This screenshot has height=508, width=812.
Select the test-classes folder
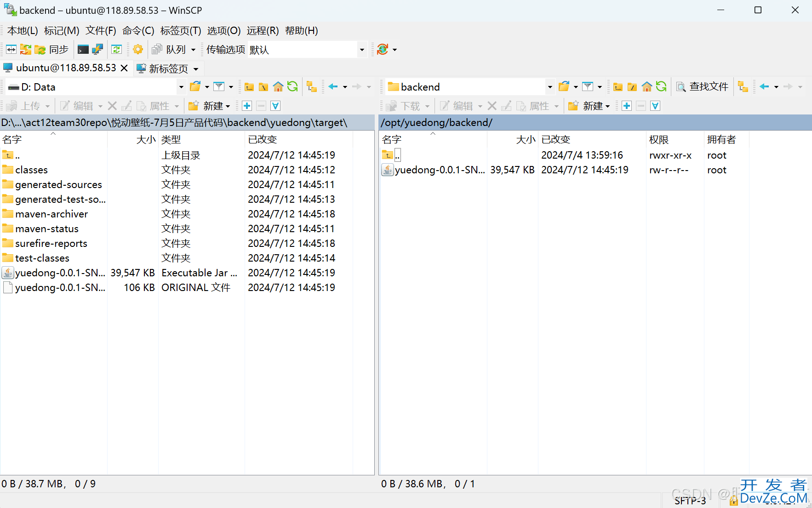42,258
